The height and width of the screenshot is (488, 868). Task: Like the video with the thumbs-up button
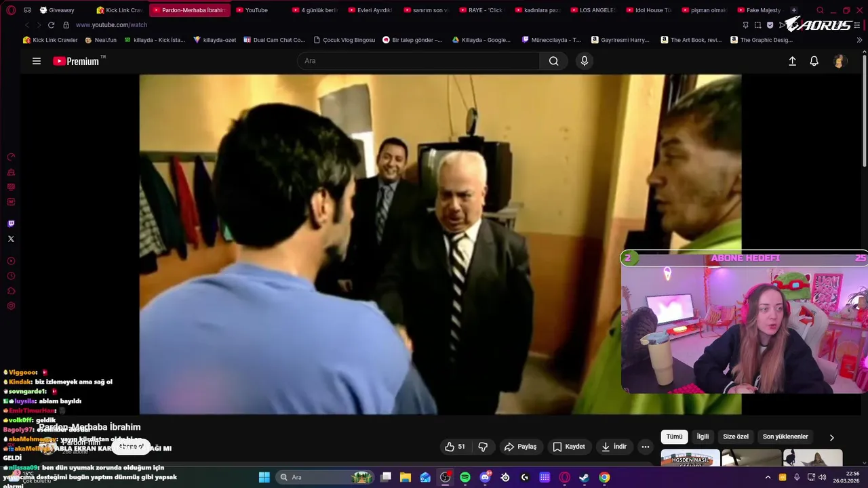click(x=455, y=447)
